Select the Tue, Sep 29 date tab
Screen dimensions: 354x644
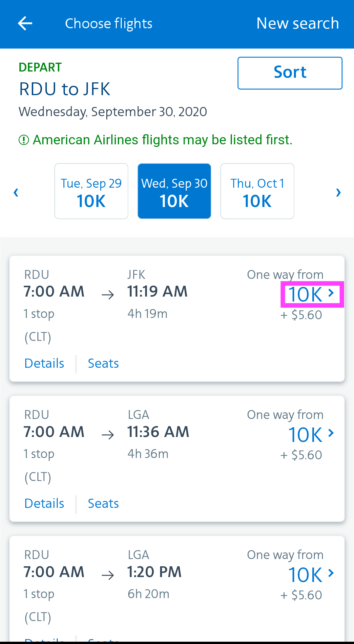pyautogui.click(x=91, y=191)
